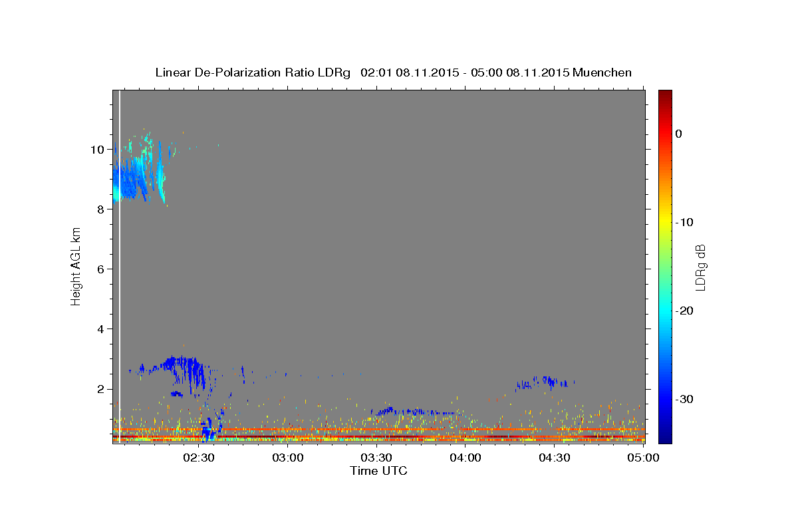The height and width of the screenshot is (532, 798).
Task: Click the 'Muenchen' location label in title
Action: click(x=602, y=72)
